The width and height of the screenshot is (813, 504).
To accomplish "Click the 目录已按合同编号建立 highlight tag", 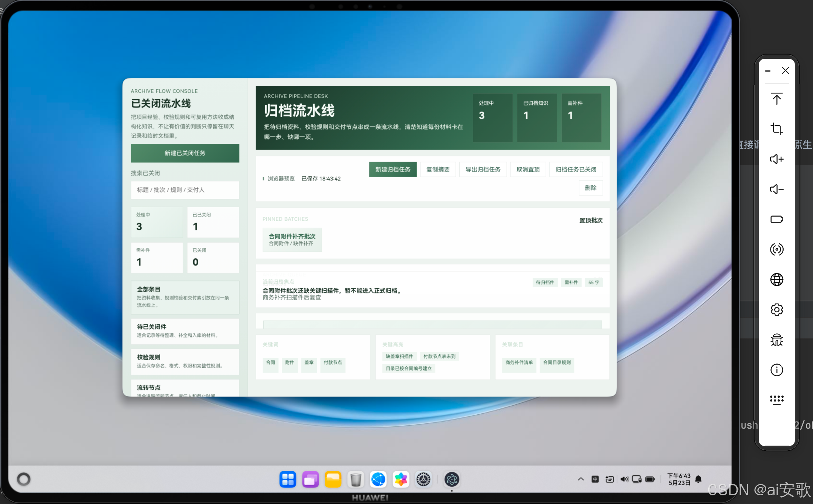I will 409,368.
